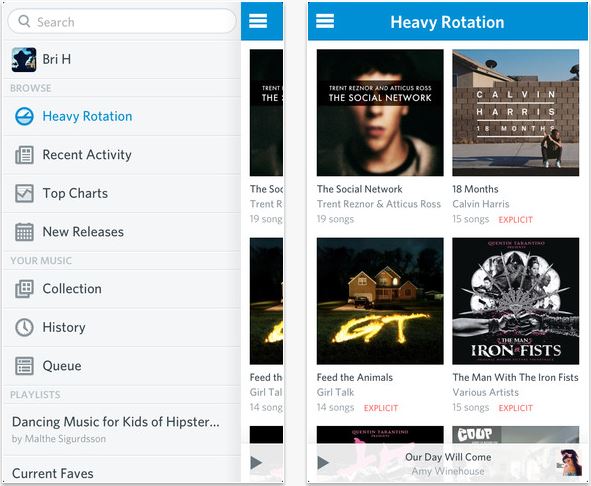The height and width of the screenshot is (486, 591).
Task: Click the Collection stacked squares icon
Action: (24, 289)
